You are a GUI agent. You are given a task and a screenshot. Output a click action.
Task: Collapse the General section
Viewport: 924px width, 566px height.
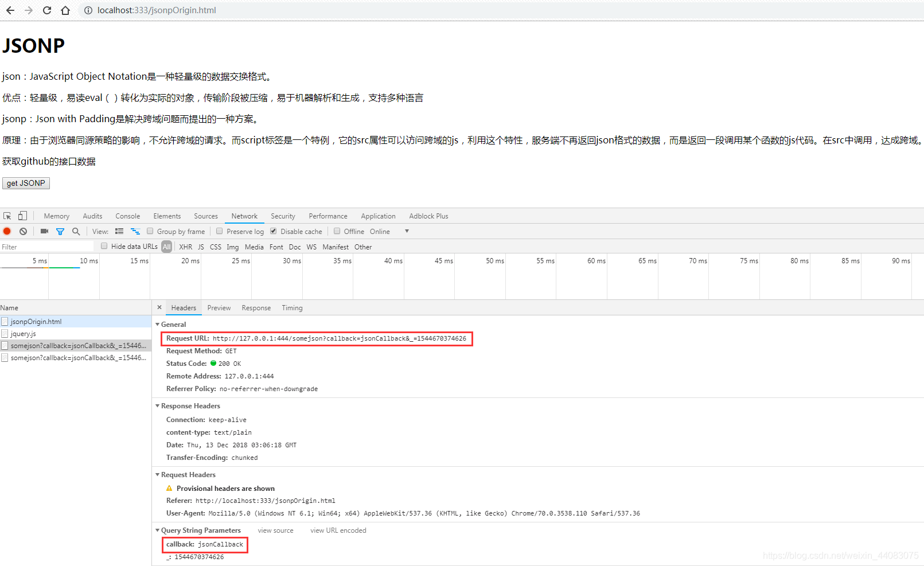pos(158,325)
